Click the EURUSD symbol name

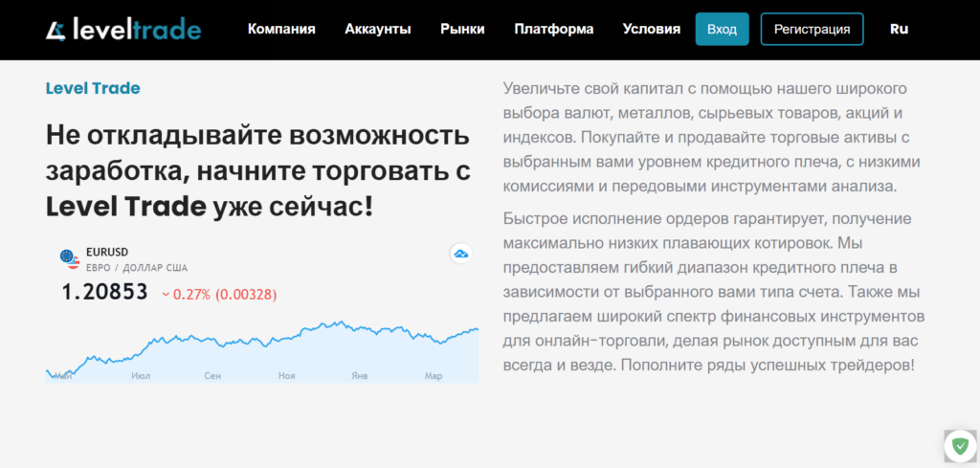(x=107, y=253)
